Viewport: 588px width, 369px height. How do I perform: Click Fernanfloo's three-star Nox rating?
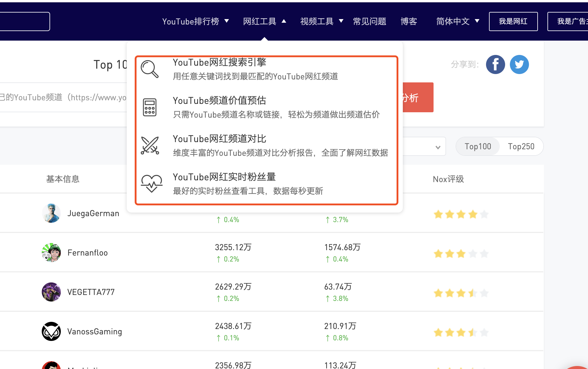click(x=461, y=253)
